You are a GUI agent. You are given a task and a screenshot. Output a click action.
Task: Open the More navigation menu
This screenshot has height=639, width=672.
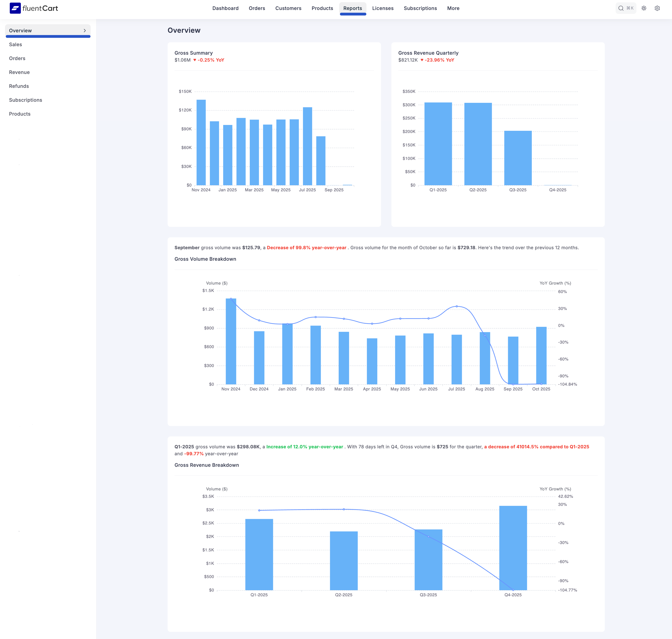coord(453,8)
